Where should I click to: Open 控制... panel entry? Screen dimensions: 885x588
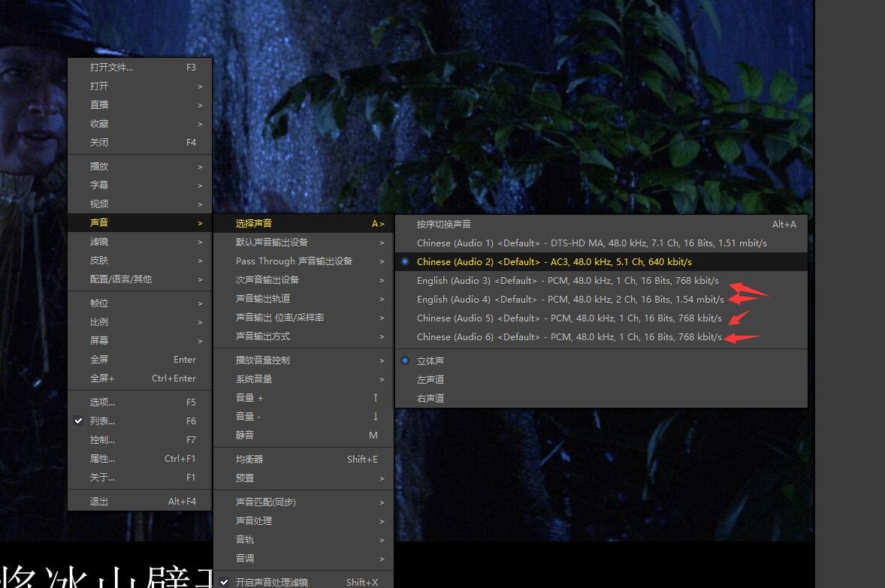point(140,439)
